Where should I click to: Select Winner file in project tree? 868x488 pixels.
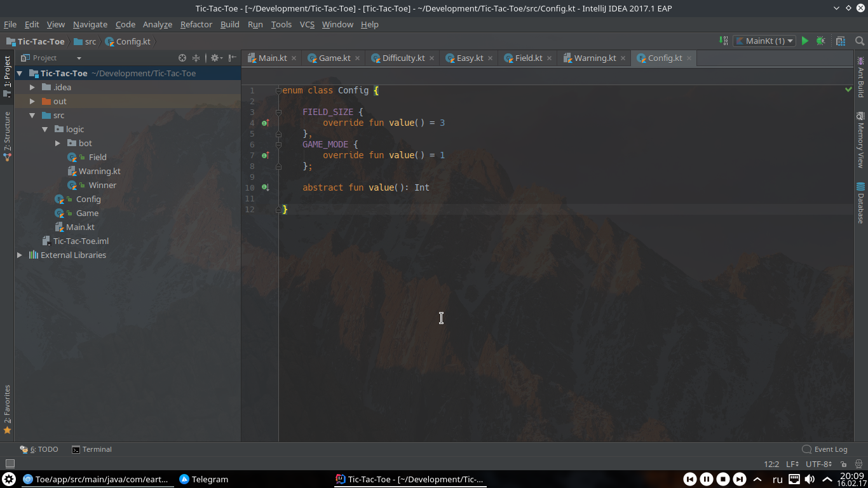[x=102, y=185]
